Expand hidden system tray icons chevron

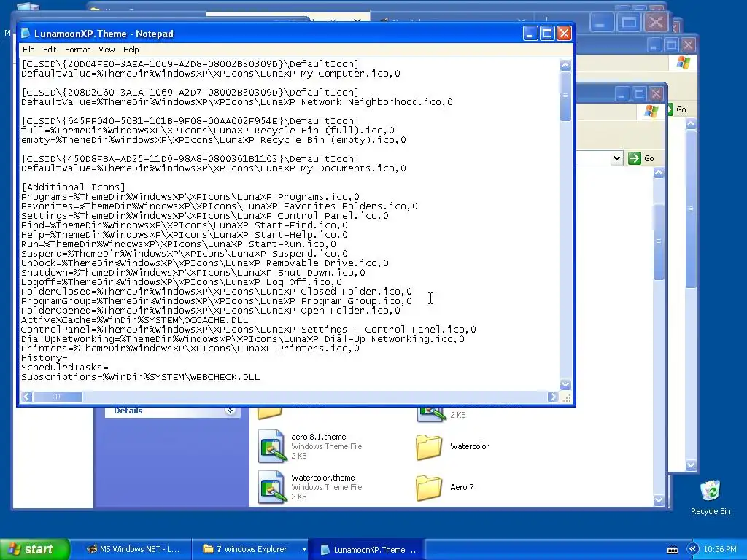pyautogui.click(x=692, y=549)
